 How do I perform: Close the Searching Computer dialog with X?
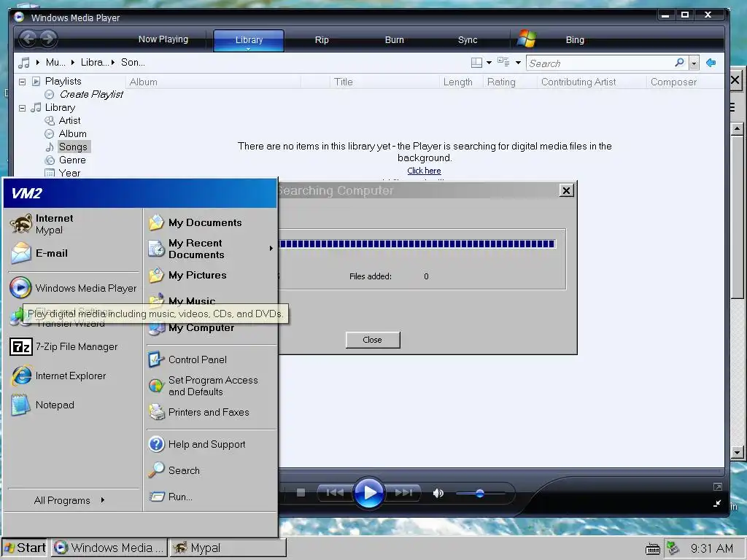click(x=566, y=190)
